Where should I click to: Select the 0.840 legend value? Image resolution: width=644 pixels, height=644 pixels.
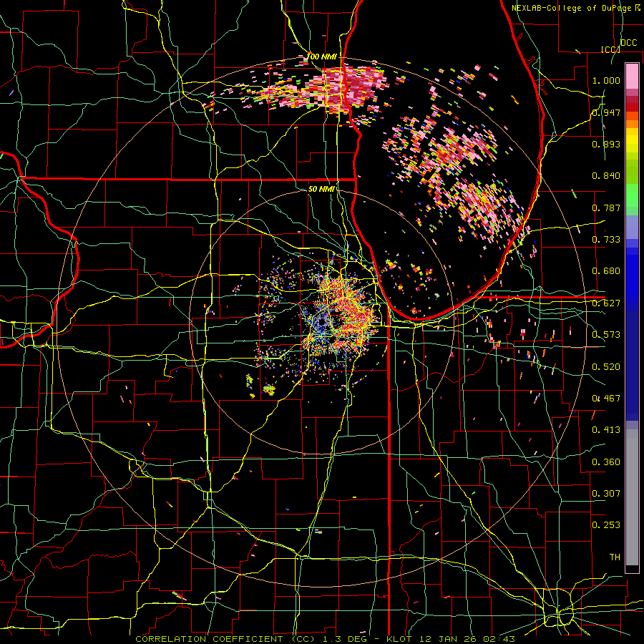[606, 176]
